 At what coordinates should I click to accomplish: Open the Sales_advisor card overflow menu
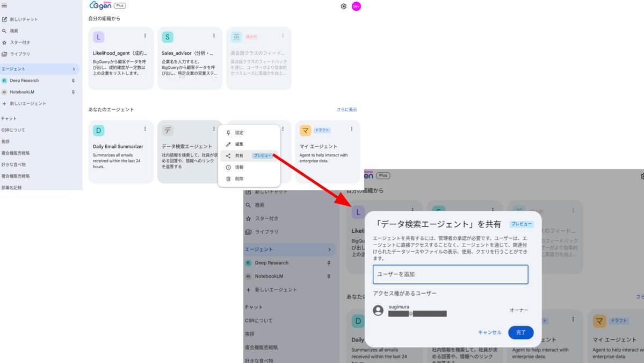point(213,35)
